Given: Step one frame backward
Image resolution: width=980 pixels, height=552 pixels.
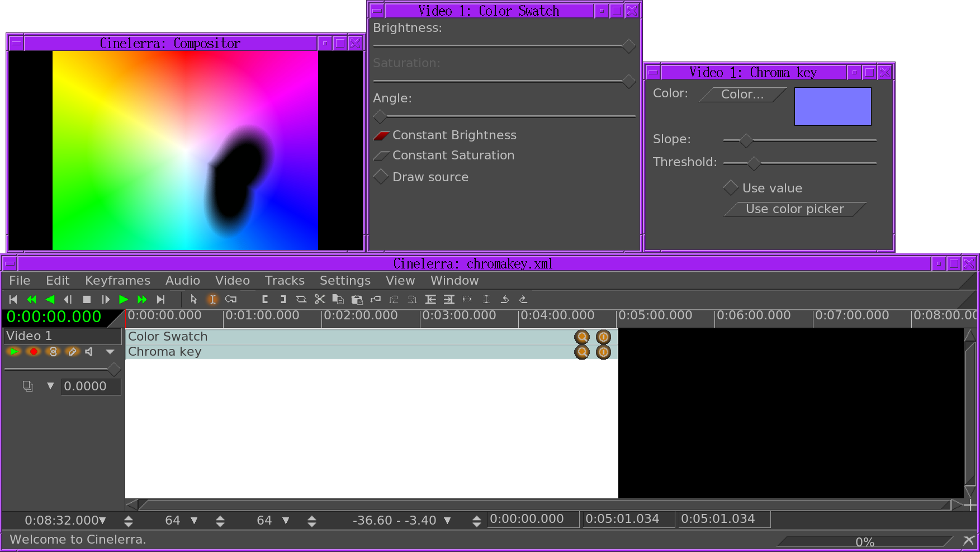Looking at the screenshot, I should (68, 300).
